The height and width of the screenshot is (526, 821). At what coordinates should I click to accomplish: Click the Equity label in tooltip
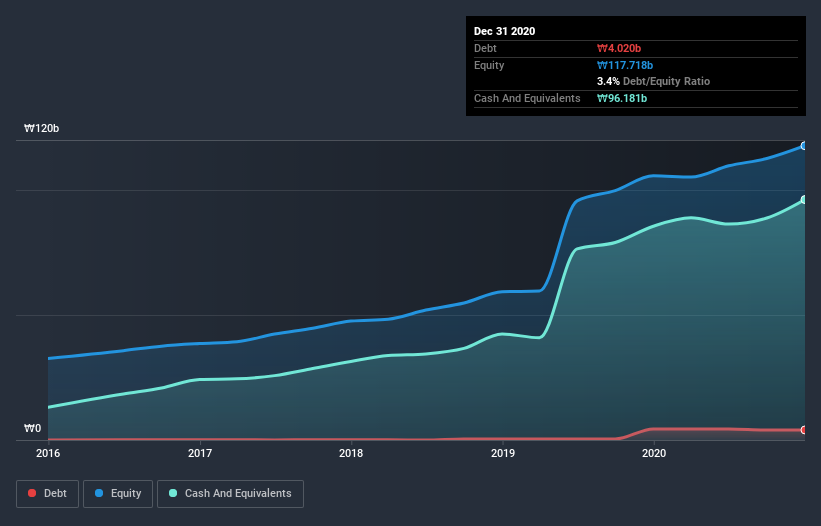pyautogui.click(x=489, y=65)
